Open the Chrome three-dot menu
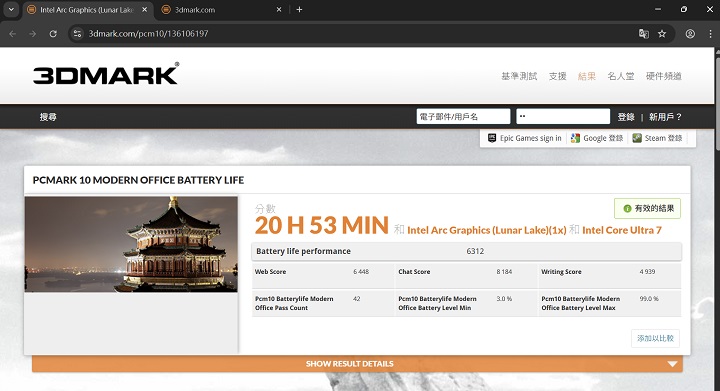 [x=710, y=34]
